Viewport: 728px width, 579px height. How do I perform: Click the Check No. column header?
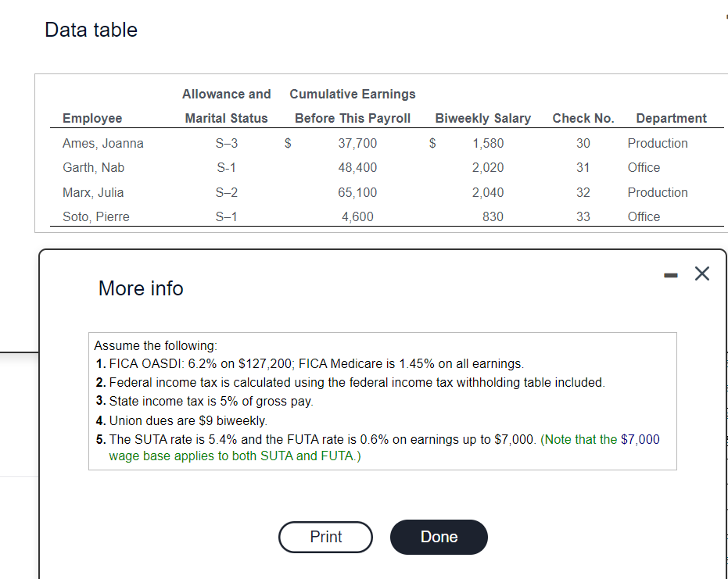pyautogui.click(x=583, y=118)
